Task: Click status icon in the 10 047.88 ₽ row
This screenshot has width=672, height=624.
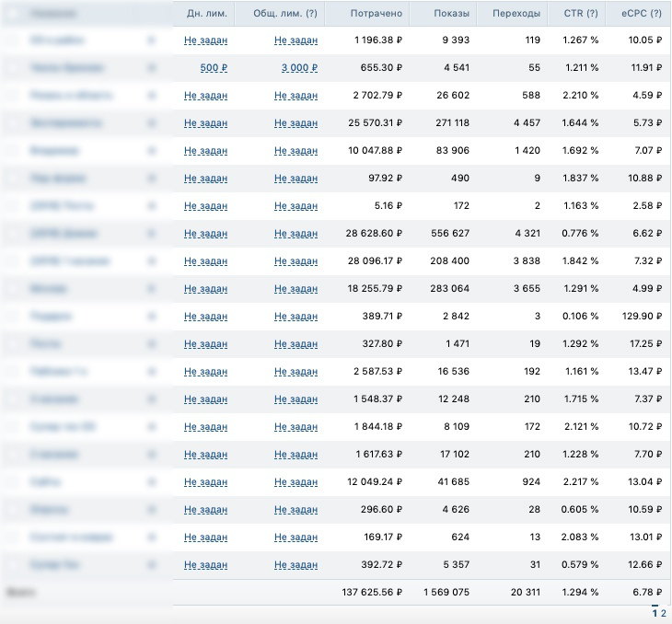Action: coord(151,150)
